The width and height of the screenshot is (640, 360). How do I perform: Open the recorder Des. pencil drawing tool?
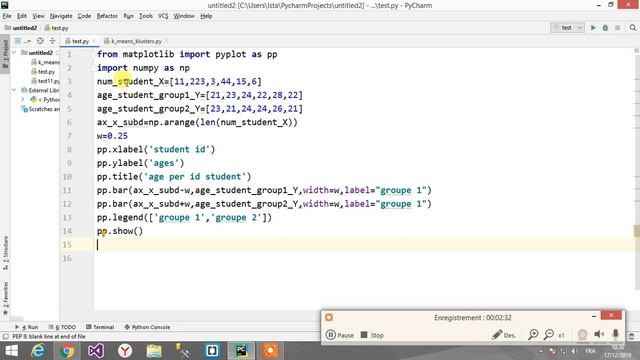(x=503, y=335)
